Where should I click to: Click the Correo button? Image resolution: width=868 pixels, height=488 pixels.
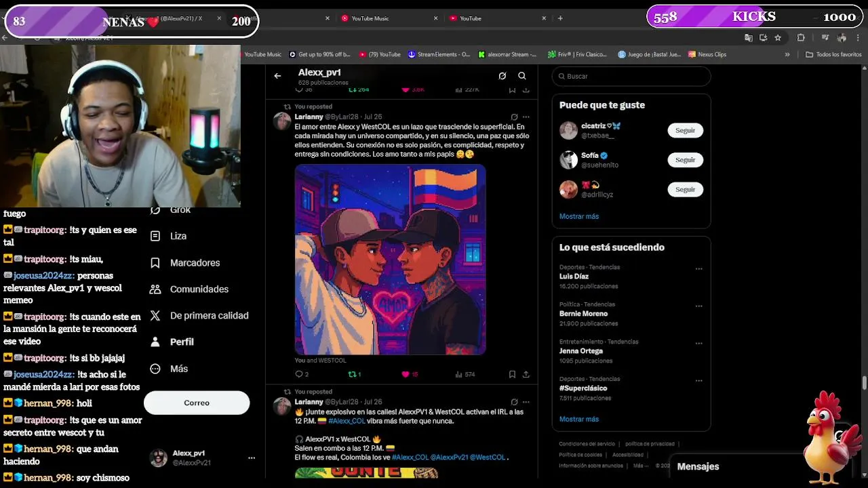tap(197, 403)
